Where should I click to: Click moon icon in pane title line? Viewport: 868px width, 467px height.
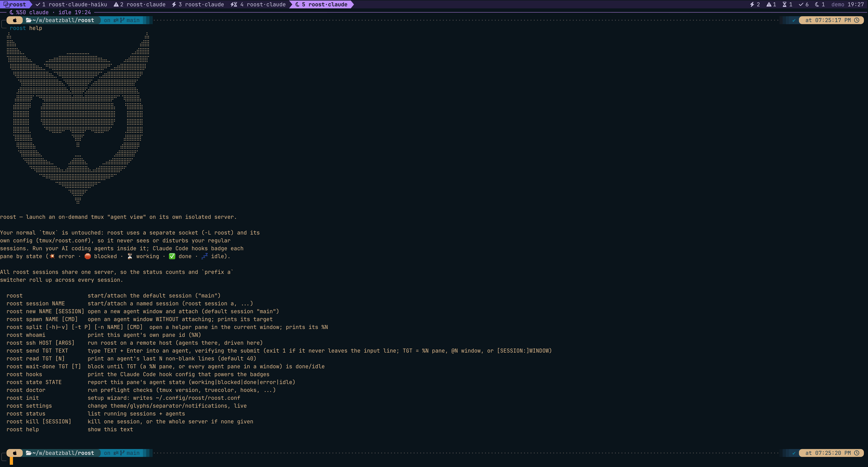[x=12, y=12]
